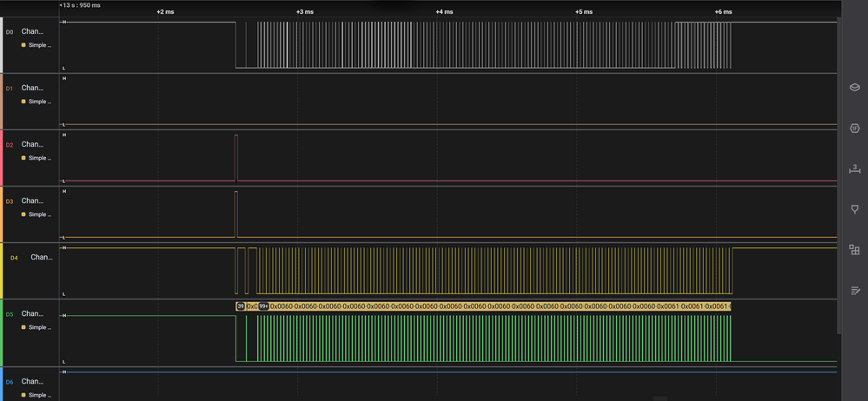Click the 'Simple ...' analyzer label under D0
This screenshot has width=868, height=401.
[40, 45]
